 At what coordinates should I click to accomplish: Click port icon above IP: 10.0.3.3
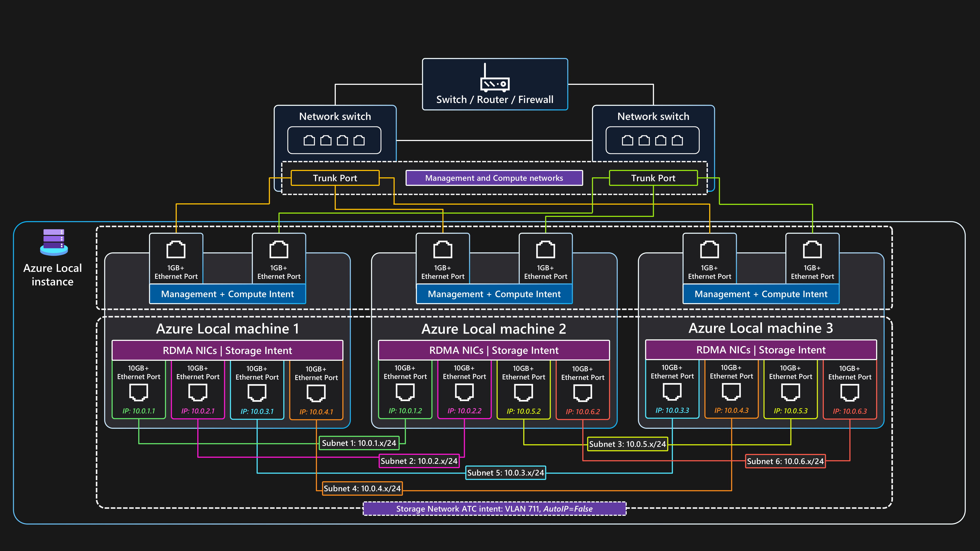tap(672, 392)
